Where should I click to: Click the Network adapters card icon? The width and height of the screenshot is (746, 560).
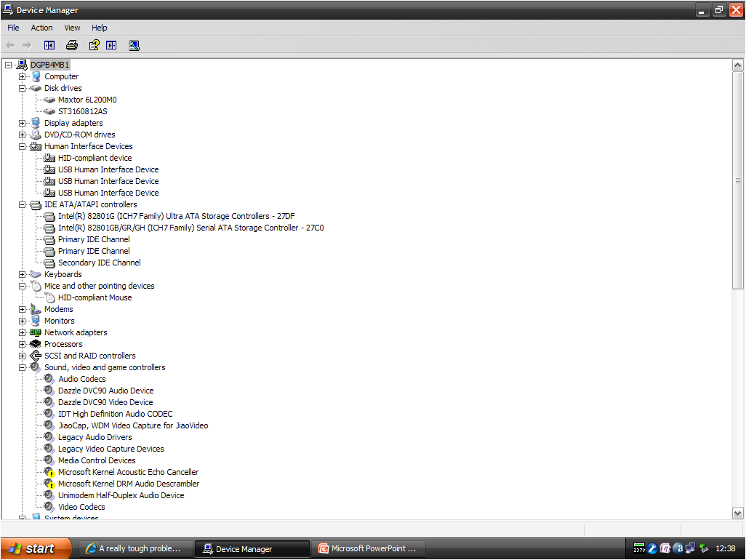(x=36, y=332)
